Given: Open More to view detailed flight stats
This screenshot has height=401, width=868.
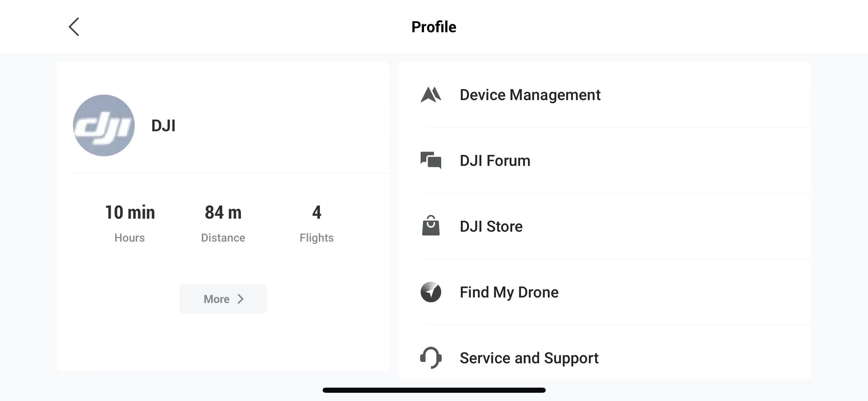Looking at the screenshot, I should (x=223, y=299).
